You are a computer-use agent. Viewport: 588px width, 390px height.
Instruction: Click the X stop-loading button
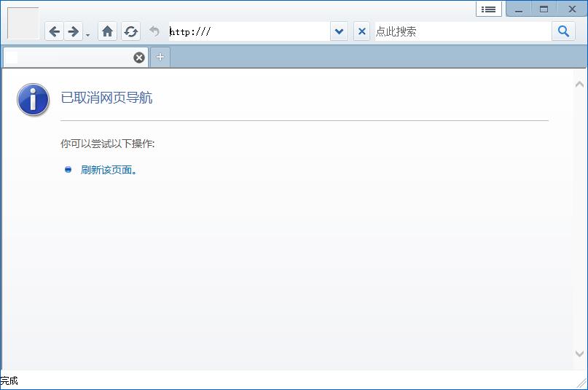coord(362,31)
